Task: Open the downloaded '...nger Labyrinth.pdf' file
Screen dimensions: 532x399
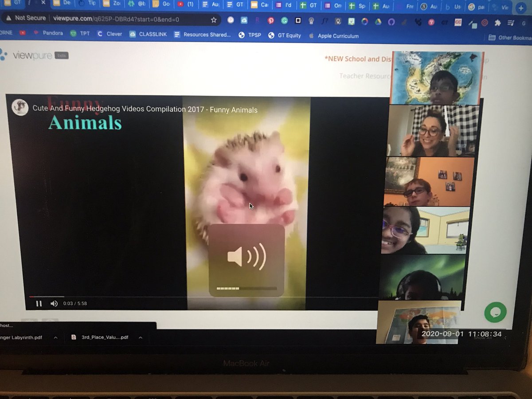Action: point(22,337)
